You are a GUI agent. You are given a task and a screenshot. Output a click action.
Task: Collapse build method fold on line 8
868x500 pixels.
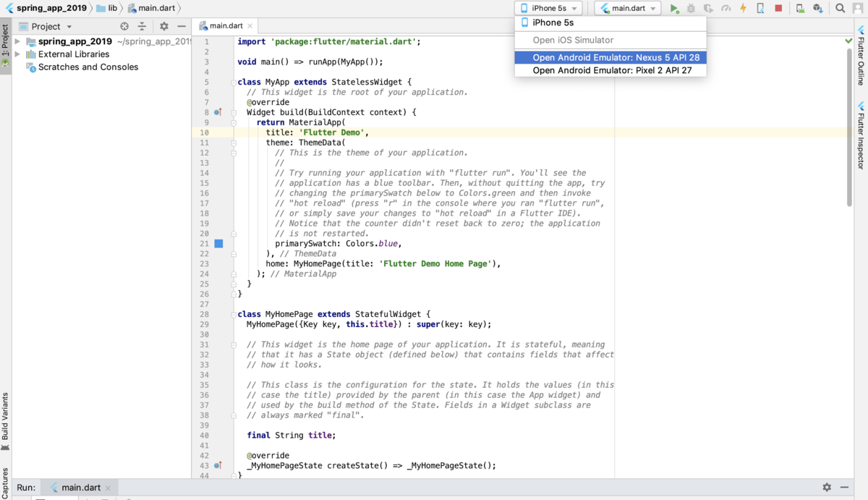tap(234, 112)
